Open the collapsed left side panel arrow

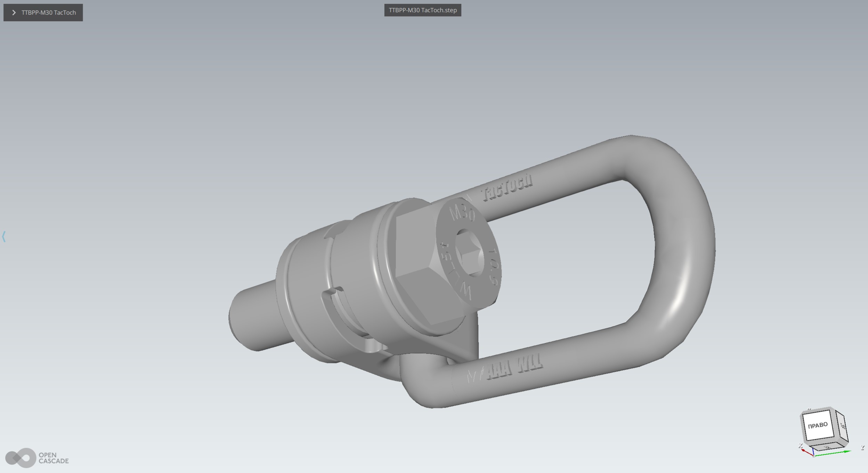coord(4,236)
